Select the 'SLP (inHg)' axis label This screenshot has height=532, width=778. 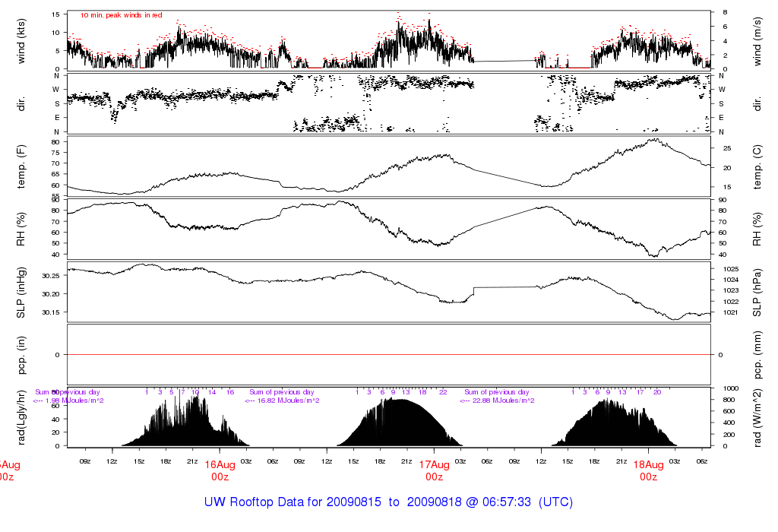[x=21, y=293]
